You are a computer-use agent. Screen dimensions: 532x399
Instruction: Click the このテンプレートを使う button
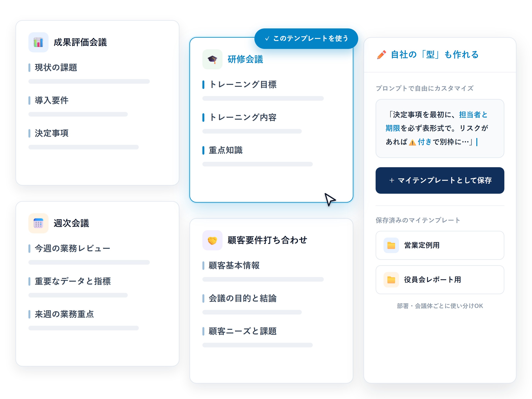point(306,38)
